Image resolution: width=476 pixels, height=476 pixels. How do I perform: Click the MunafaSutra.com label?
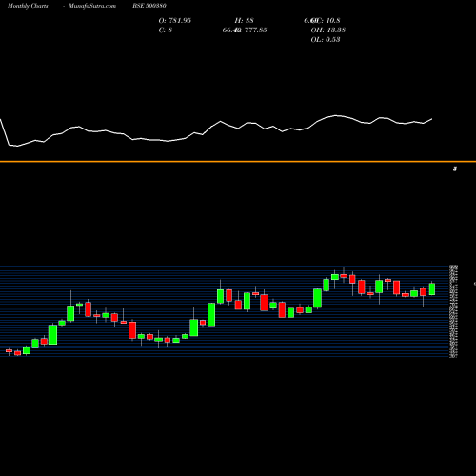[x=92, y=6]
